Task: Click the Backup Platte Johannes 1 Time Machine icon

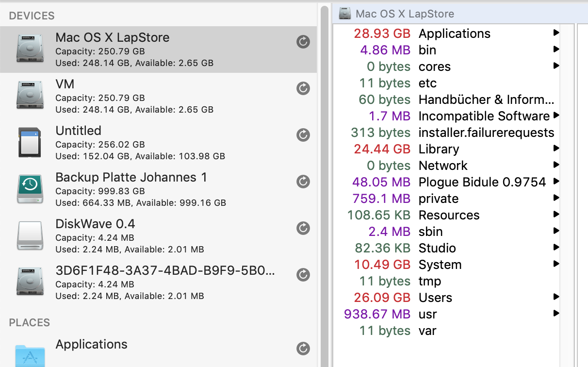Action: (x=30, y=189)
